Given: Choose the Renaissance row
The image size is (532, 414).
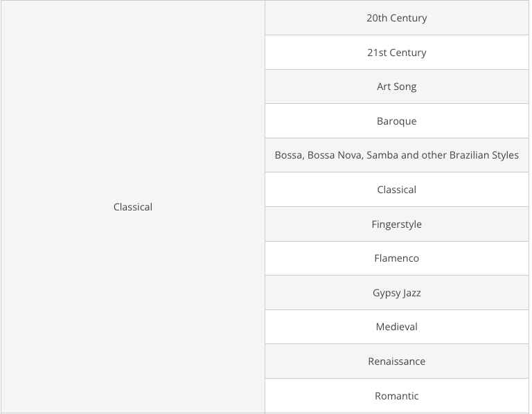Looking at the screenshot, I should pyautogui.click(x=396, y=361).
